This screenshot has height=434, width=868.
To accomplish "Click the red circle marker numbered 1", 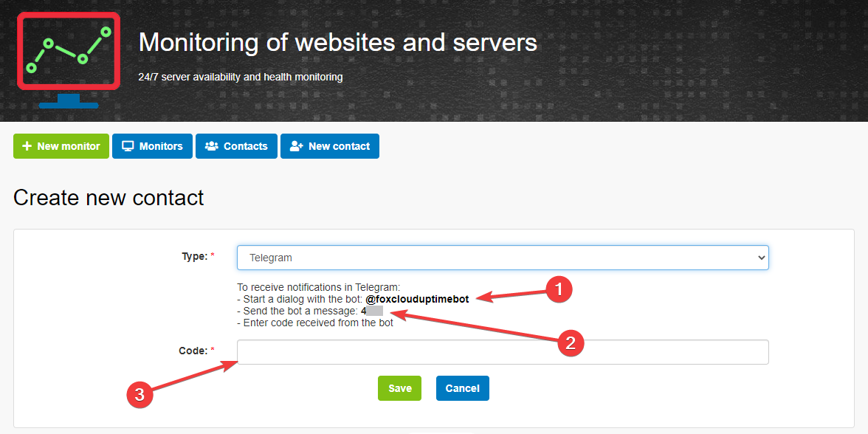I will [x=558, y=289].
